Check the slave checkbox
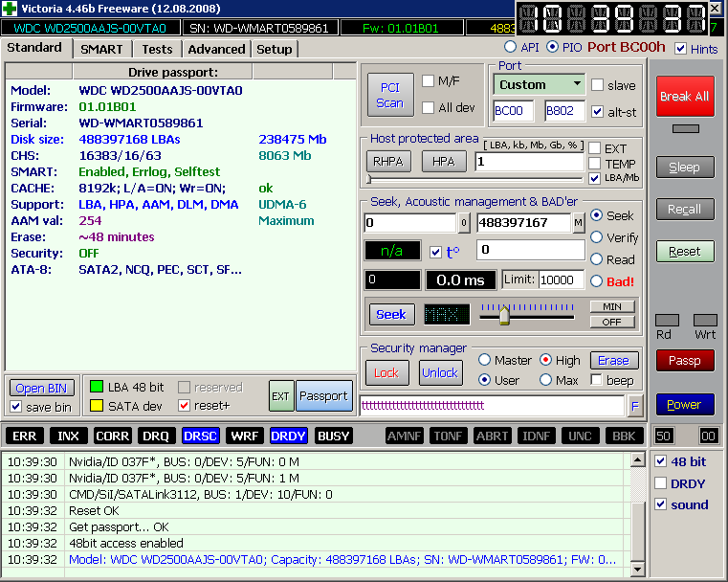 click(x=598, y=85)
